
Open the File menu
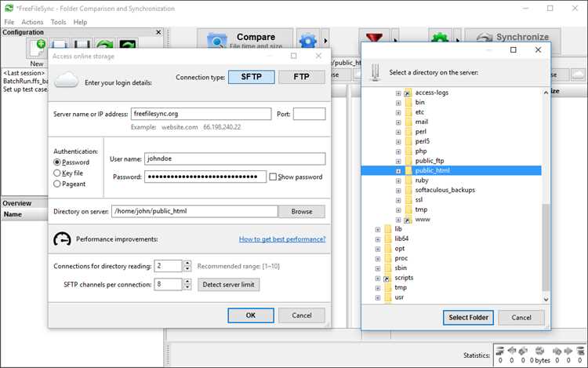pos(9,22)
